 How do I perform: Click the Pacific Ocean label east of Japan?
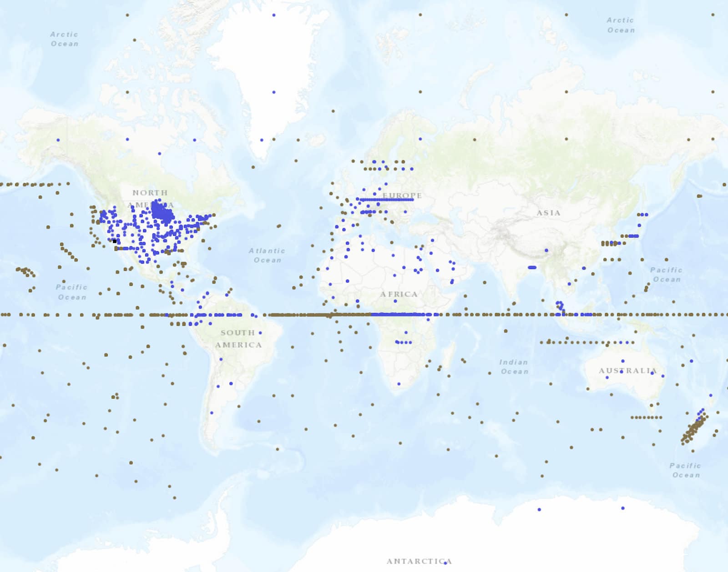(x=666, y=275)
